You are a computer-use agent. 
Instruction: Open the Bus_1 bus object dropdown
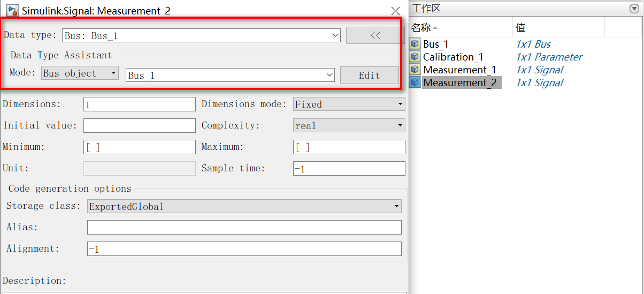coord(231,76)
